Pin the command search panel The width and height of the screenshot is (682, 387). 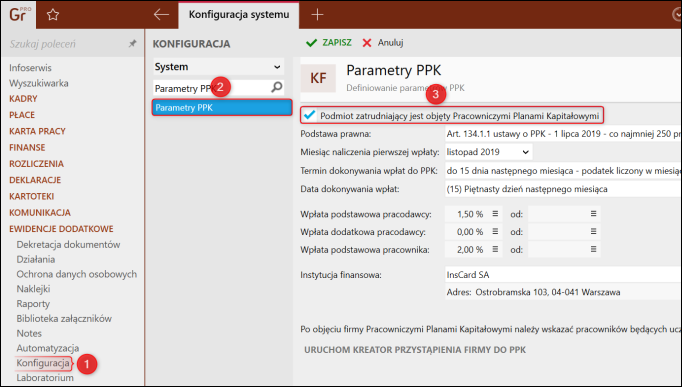(x=132, y=43)
